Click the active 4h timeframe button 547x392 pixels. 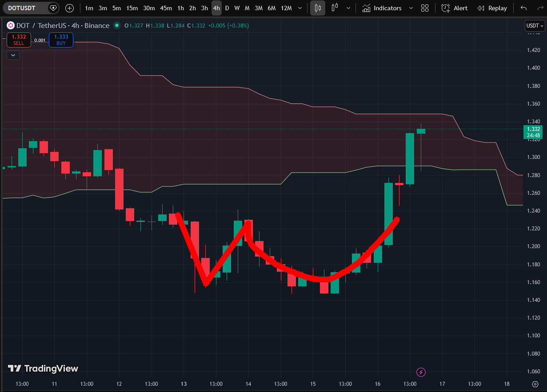[x=216, y=8]
